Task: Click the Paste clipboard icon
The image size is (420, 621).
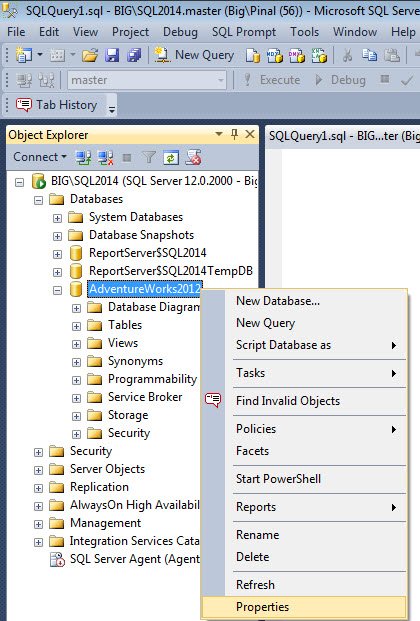Action: point(392,55)
